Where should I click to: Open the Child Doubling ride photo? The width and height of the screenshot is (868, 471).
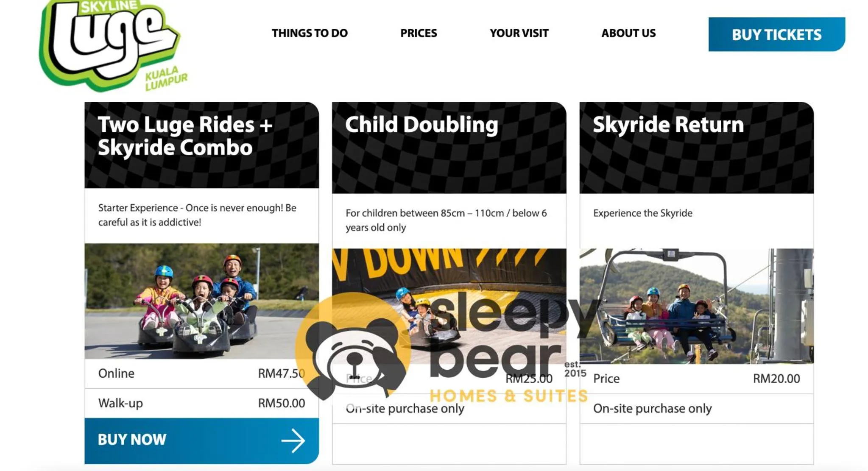[449, 306]
